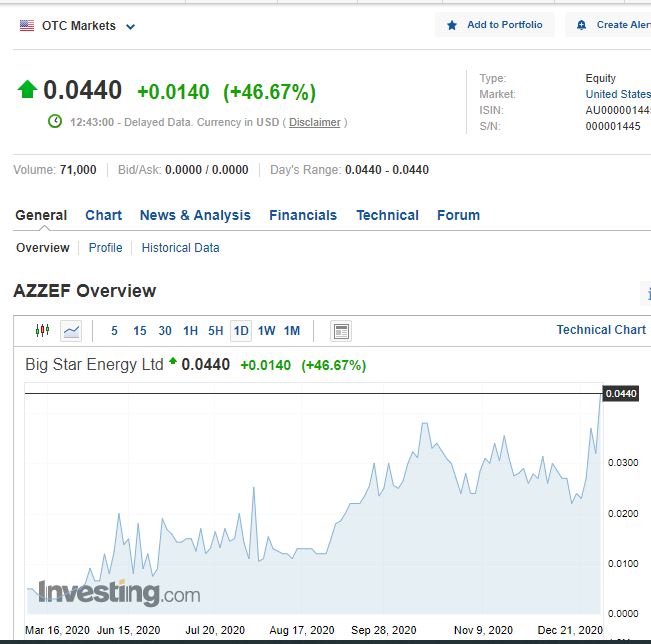Open the Create Alert button
Screen dimensions: 651x644
coord(609,25)
